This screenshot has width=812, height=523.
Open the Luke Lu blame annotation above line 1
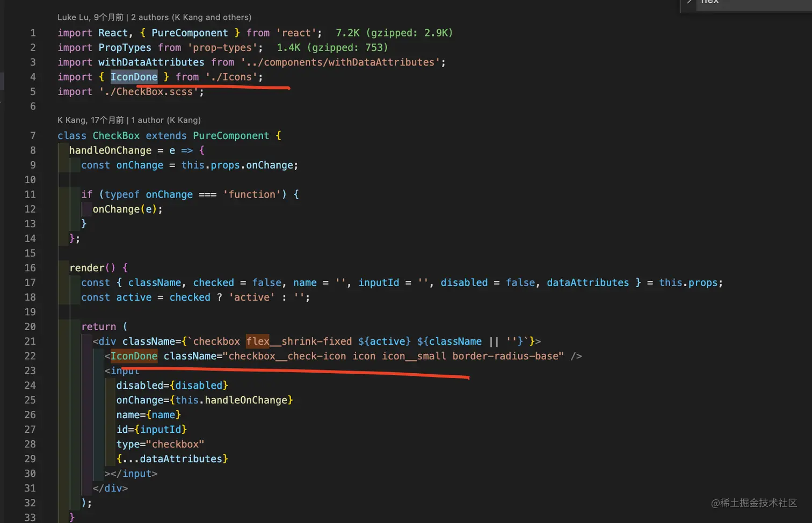point(154,17)
